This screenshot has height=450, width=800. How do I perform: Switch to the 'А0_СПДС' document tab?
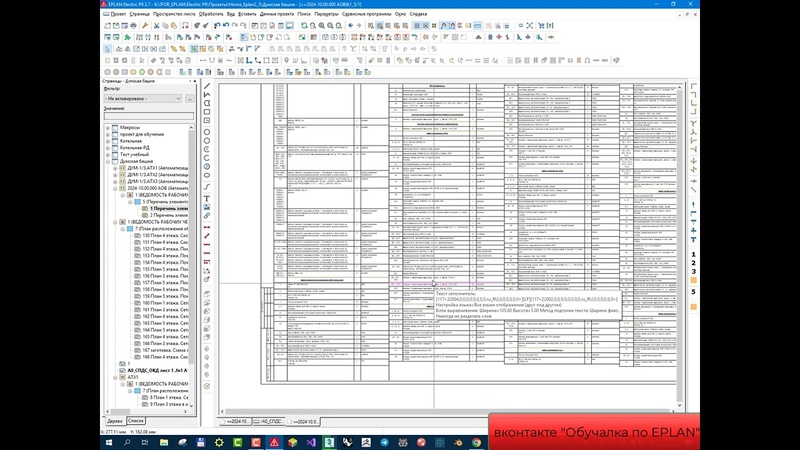269,422
